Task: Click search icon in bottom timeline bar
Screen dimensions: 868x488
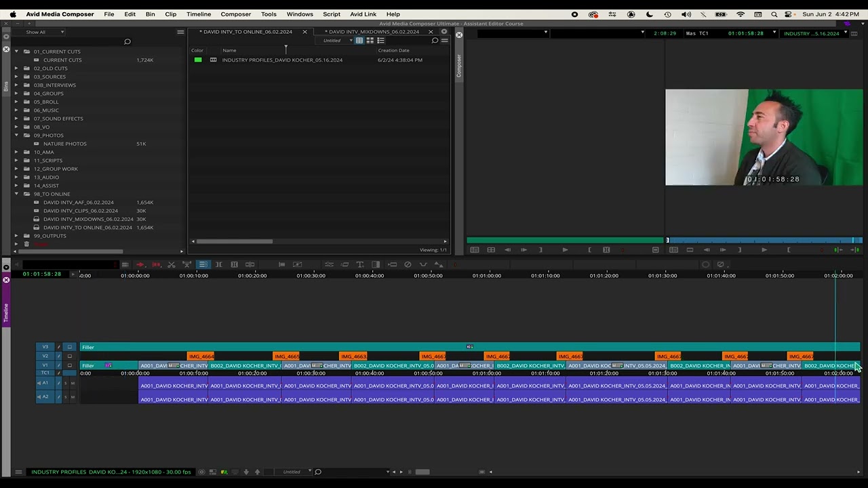Action: 317,472
